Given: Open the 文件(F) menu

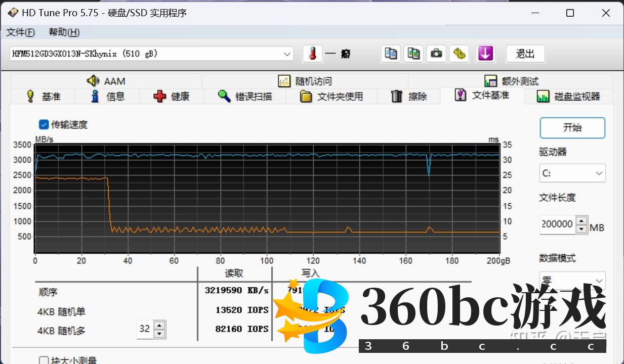Looking at the screenshot, I should click(20, 32).
